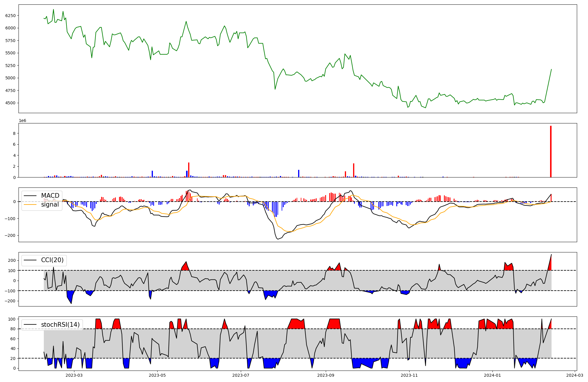Click the 200 tick on CCI axis
The height and width of the screenshot is (382, 588).
click(x=12, y=260)
